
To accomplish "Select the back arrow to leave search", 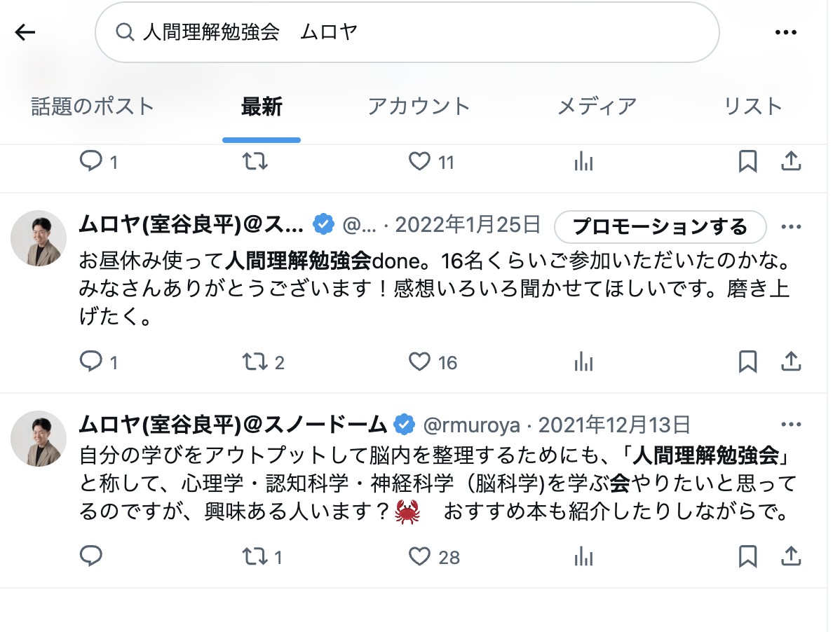I will point(25,32).
